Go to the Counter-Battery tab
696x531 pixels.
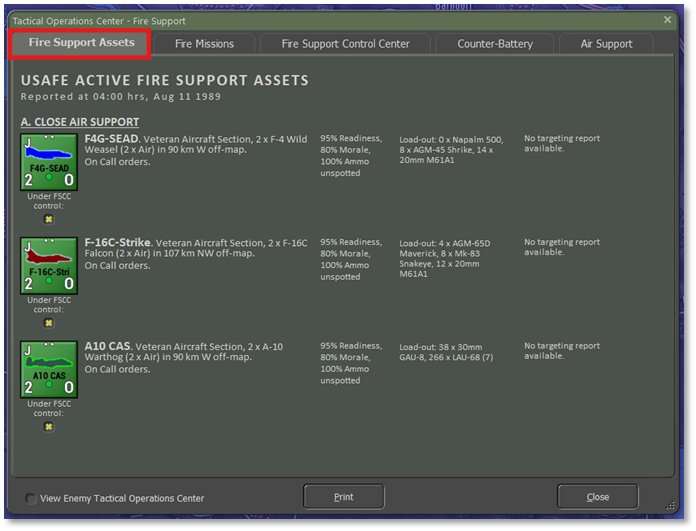pyautogui.click(x=495, y=44)
